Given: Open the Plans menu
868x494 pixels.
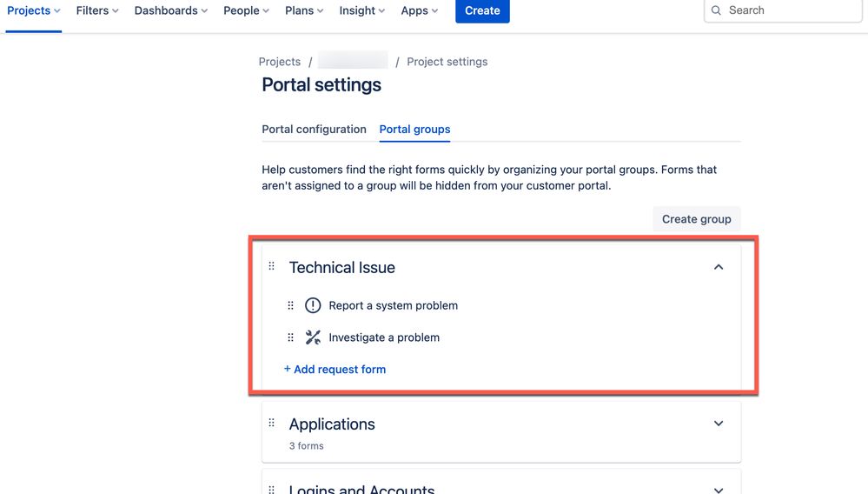Looking at the screenshot, I should 304,10.
